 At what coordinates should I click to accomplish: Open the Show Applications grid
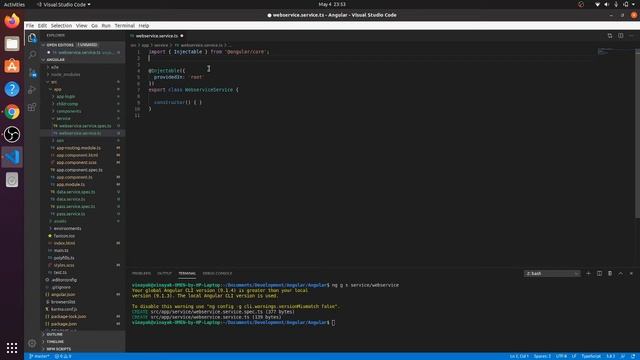click(12, 348)
